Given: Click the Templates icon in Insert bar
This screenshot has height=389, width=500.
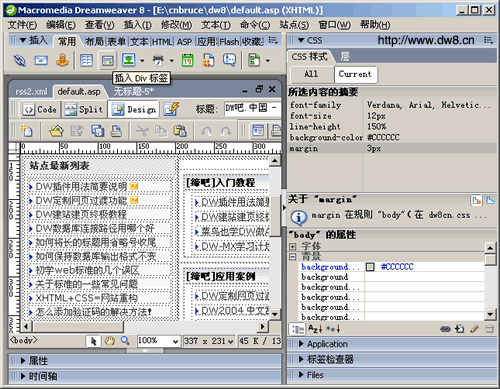Looking at the screenshot, I should click(254, 60).
